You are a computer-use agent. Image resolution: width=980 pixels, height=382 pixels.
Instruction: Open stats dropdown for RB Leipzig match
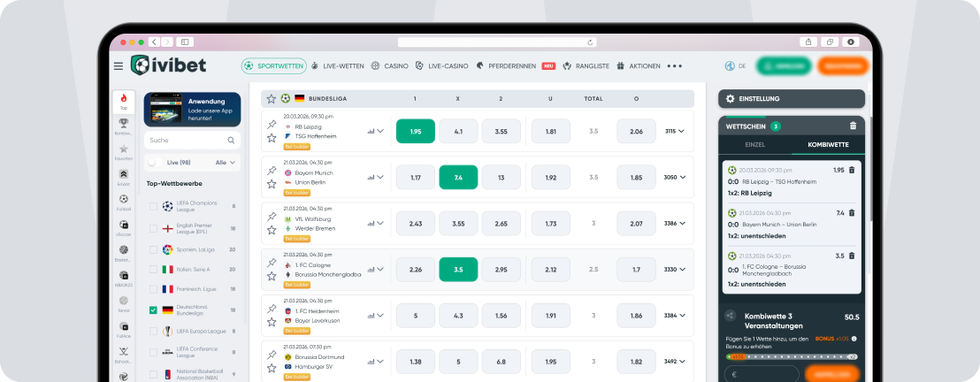click(x=376, y=131)
